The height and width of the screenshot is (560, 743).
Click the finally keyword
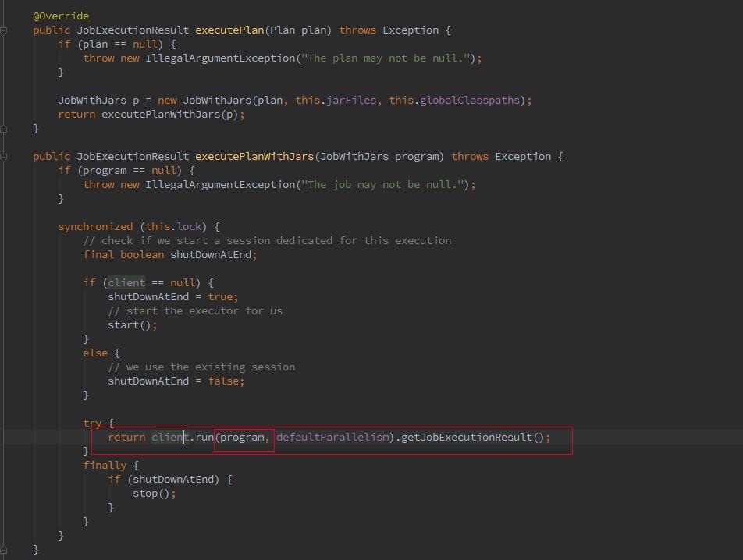(x=105, y=466)
